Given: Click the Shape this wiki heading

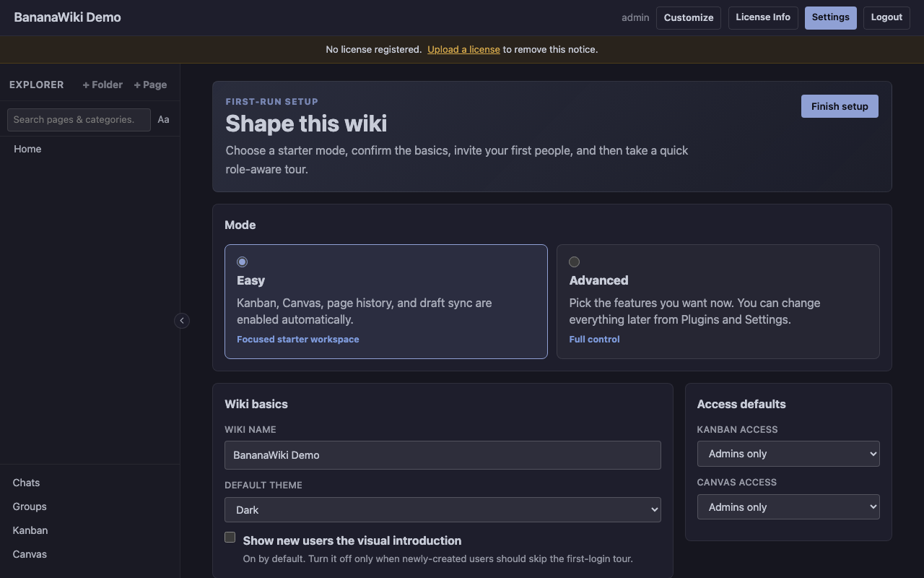Looking at the screenshot, I should [306, 124].
